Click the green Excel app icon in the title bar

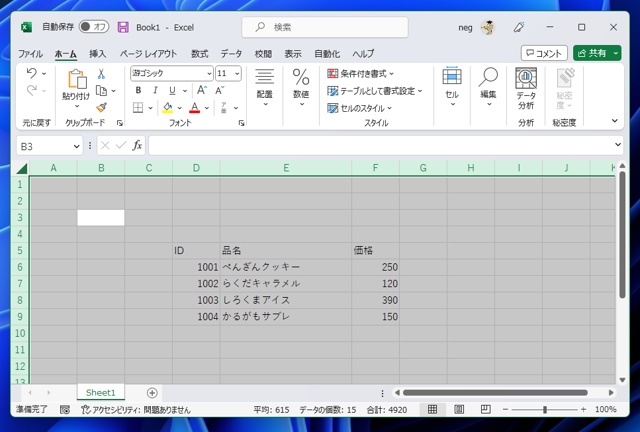coord(27,27)
